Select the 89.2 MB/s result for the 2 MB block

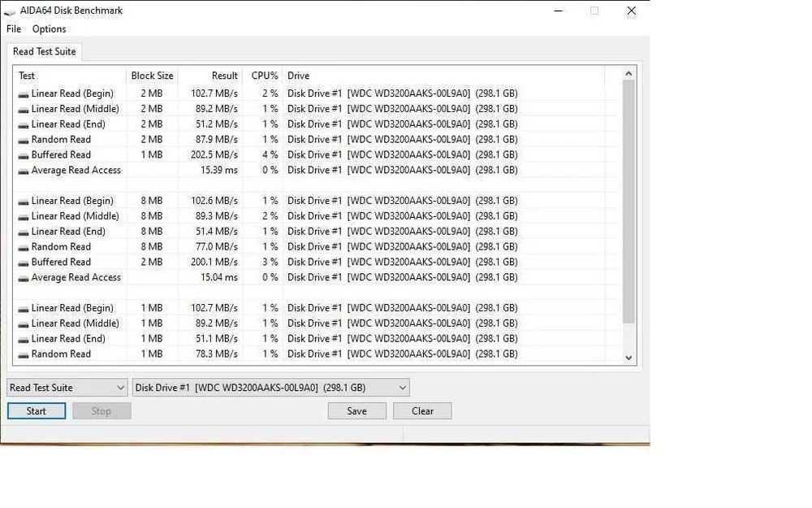217,109
